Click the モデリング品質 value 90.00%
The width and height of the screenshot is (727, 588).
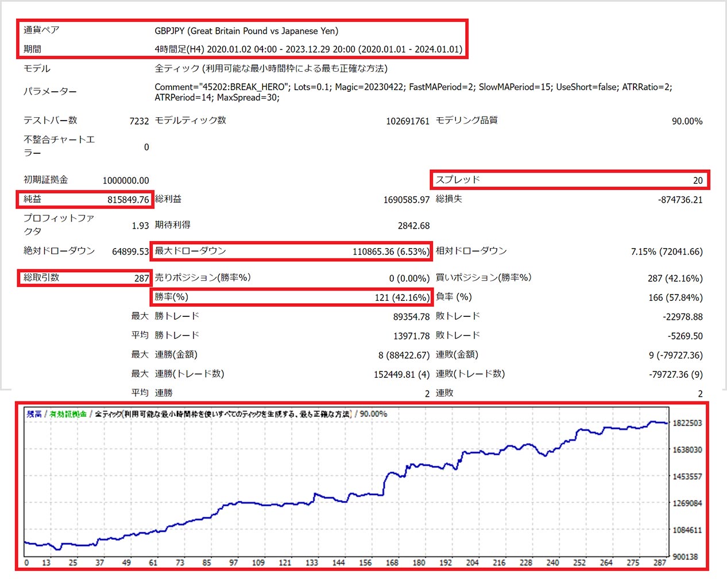coord(687,121)
